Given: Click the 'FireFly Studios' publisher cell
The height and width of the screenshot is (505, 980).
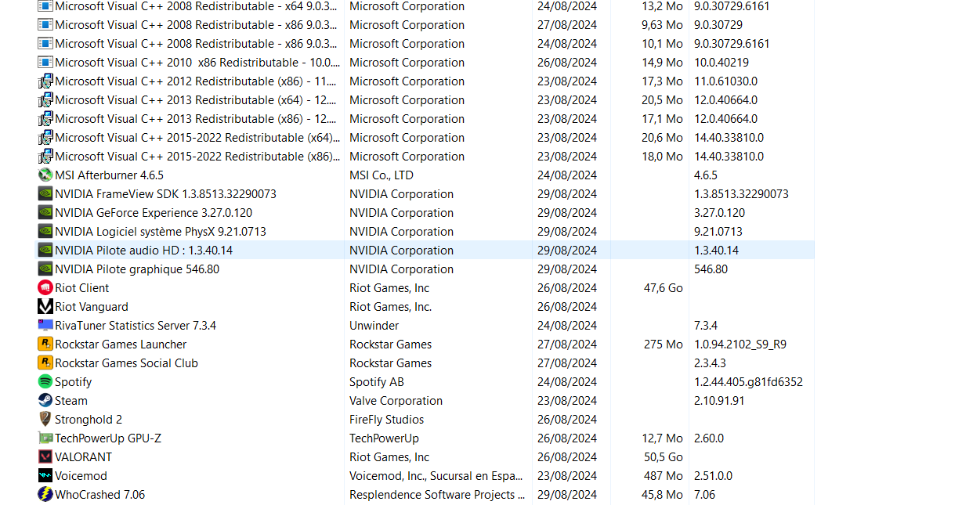Looking at the screenshot, I should [x=386, y=420].
